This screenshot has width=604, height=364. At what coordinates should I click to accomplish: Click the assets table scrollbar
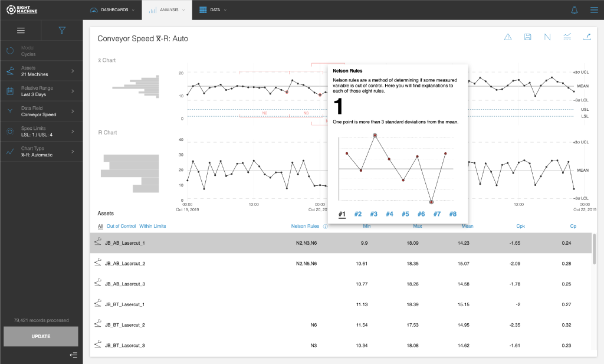595,249
